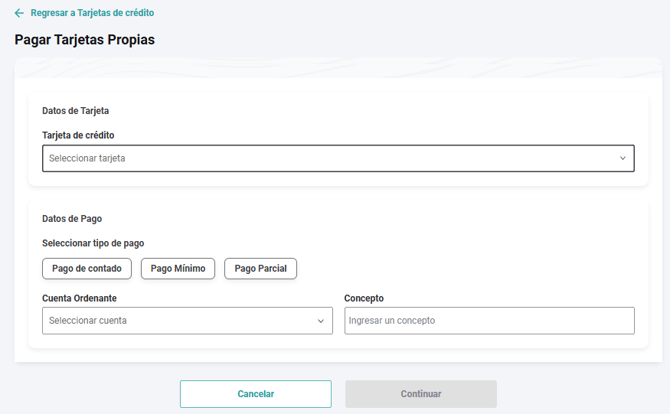Click the 'Pagar Tarjetas Propias' page title
Image resolution: width=670 pixels, height=414 pixels.
pyautogui.click(x=85, y=40)
